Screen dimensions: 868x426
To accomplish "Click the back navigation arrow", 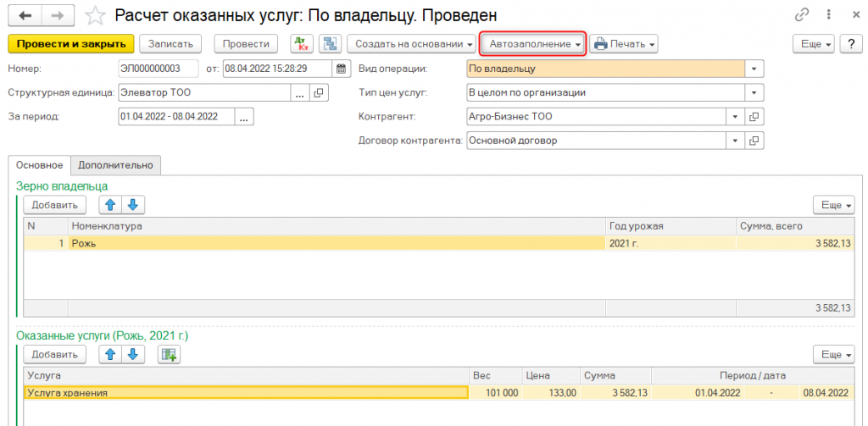I will (x=26, y=15).
